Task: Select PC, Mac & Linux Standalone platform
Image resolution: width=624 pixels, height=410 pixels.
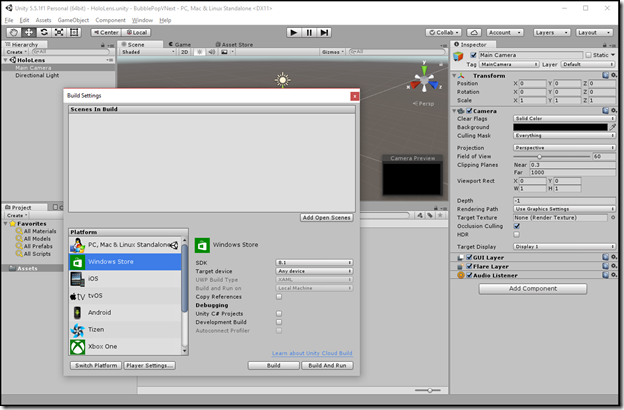Action: click(x=125, y=245)
